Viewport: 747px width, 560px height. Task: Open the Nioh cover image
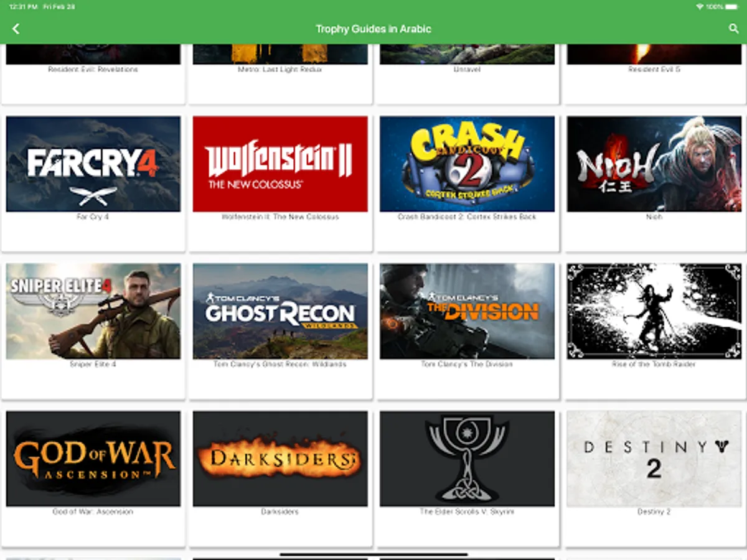click(x=654, y=164)
